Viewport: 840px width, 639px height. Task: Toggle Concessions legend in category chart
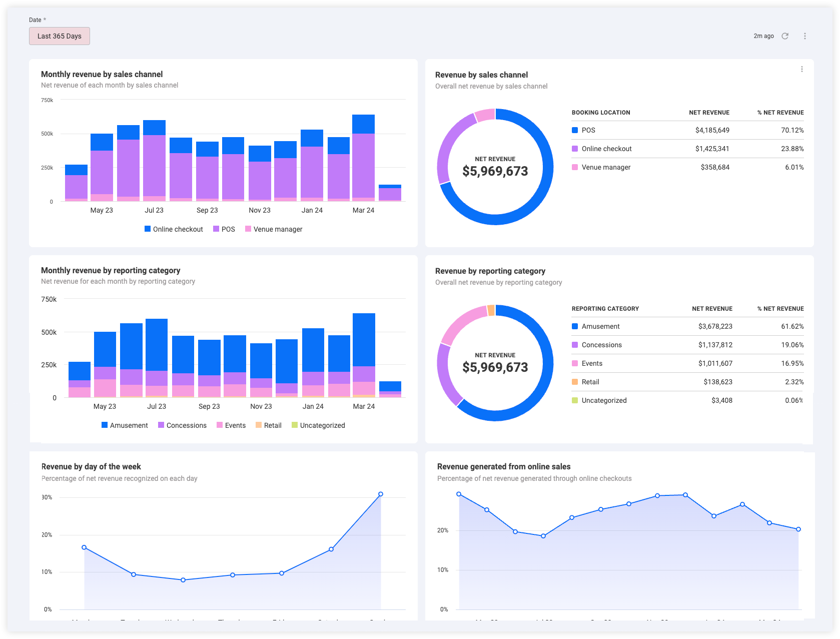coord(182,425)
